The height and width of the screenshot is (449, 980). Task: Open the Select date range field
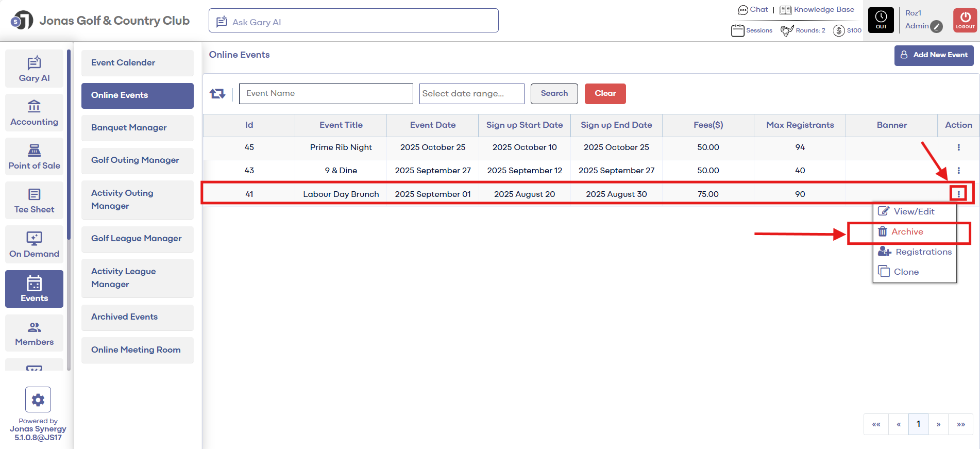click(471, 94)
